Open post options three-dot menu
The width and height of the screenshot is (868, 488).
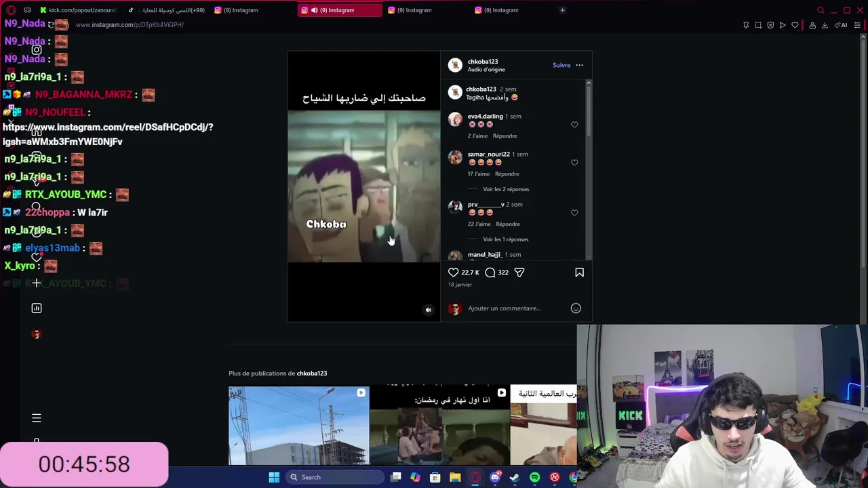click(579, 65)
